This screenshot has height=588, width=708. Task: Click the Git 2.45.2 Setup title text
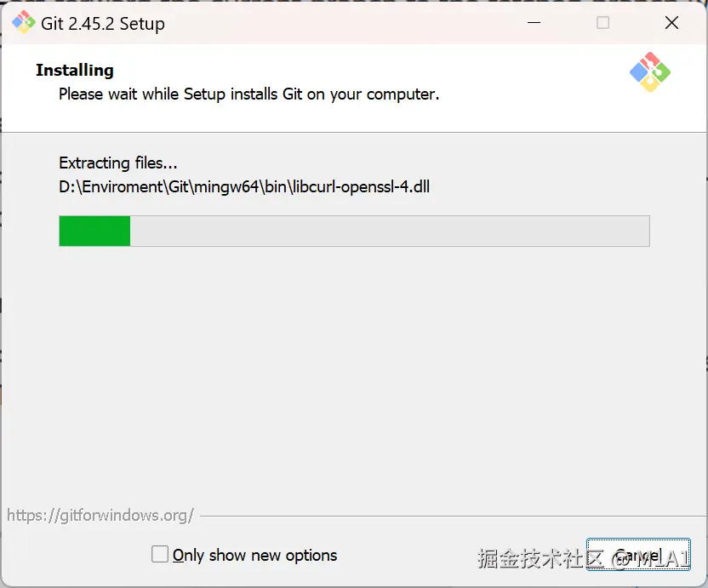(x=103, y=24)
